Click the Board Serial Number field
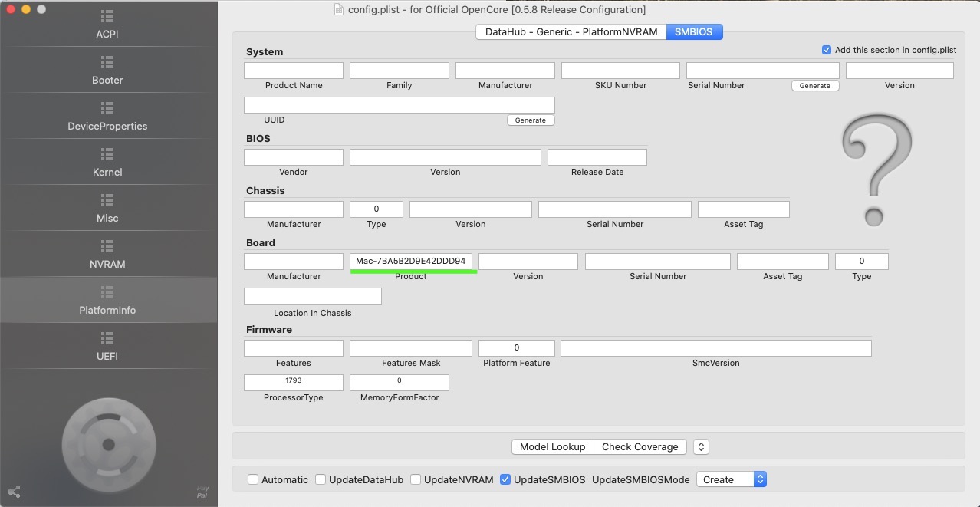The width and height of the screenshot is (980, 507). coord(658,262)
